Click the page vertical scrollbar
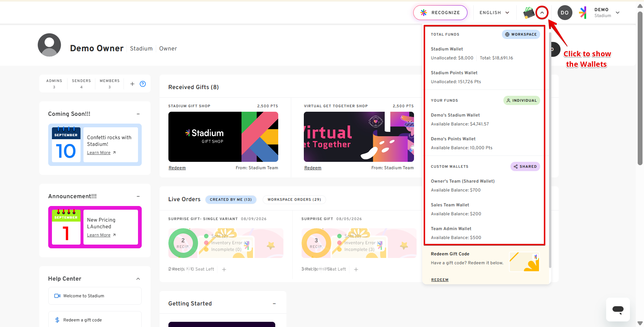Viewport: 644px width, 327px height. pyautogui.click(x=640, y=88)
